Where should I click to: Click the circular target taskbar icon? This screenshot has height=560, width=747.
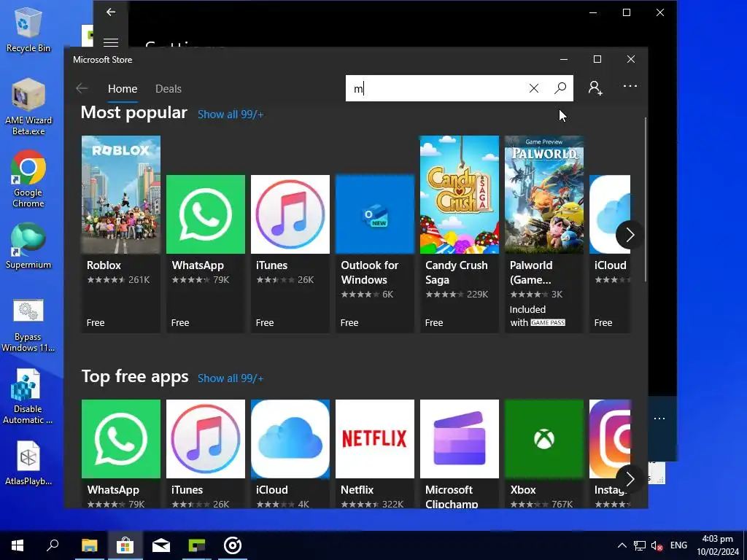[233, 545]
